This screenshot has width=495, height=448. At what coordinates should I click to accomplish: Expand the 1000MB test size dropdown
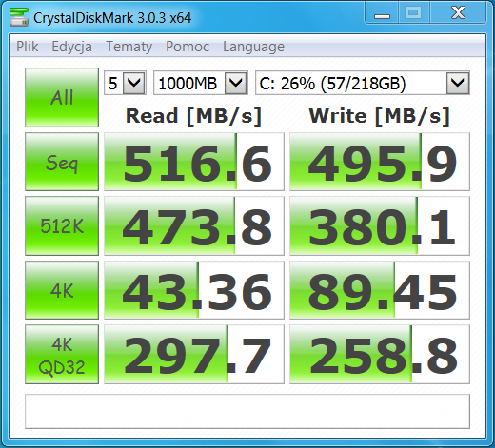click(201, 83)
